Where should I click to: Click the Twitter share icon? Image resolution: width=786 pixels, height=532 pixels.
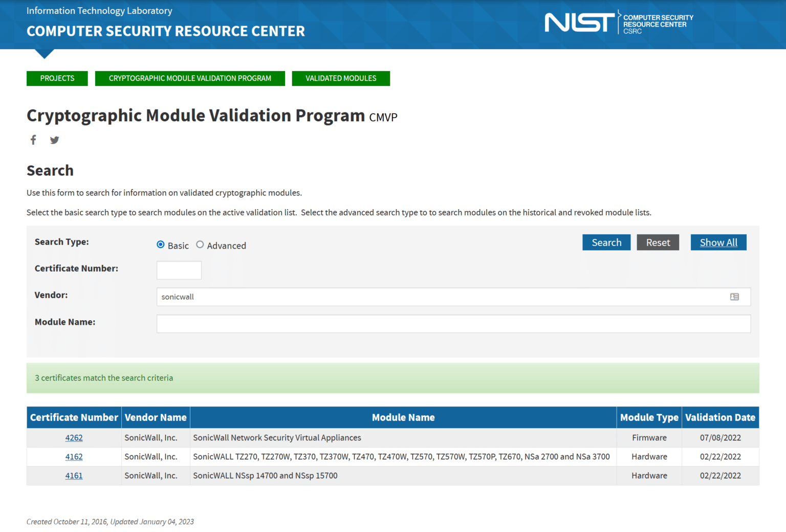point(54,140)
